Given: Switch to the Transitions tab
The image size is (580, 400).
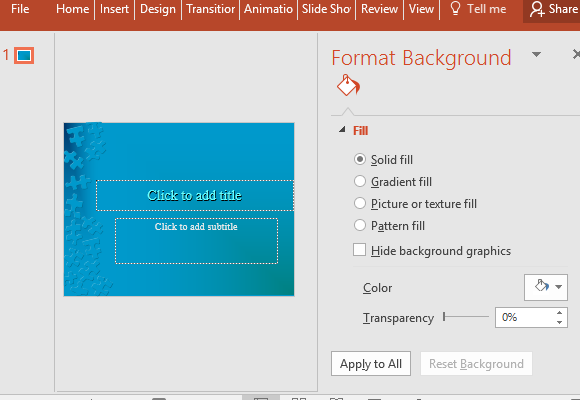Looking at the screenshot, I should (210, 9).
